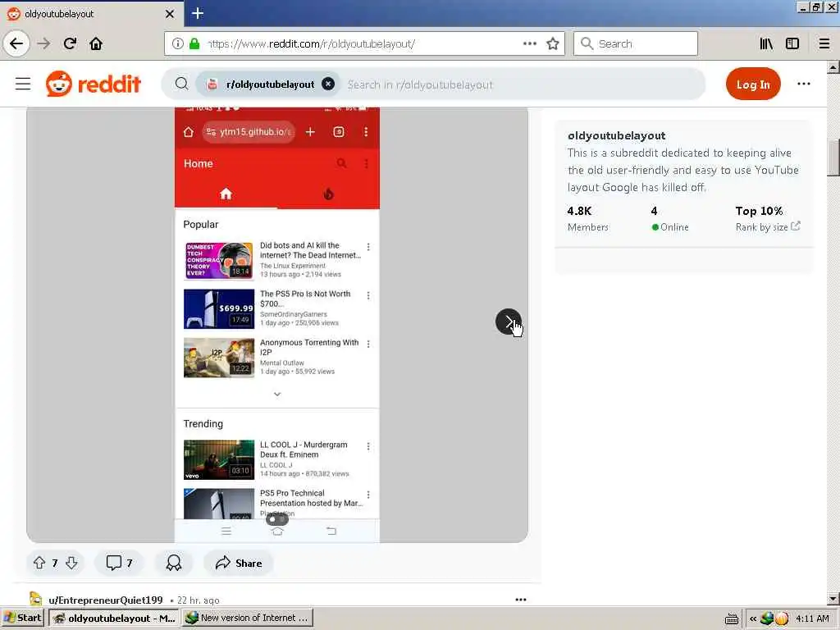Expand hidden tray icons with the chevron
840x630 pixels.
[x=753, y=619]
